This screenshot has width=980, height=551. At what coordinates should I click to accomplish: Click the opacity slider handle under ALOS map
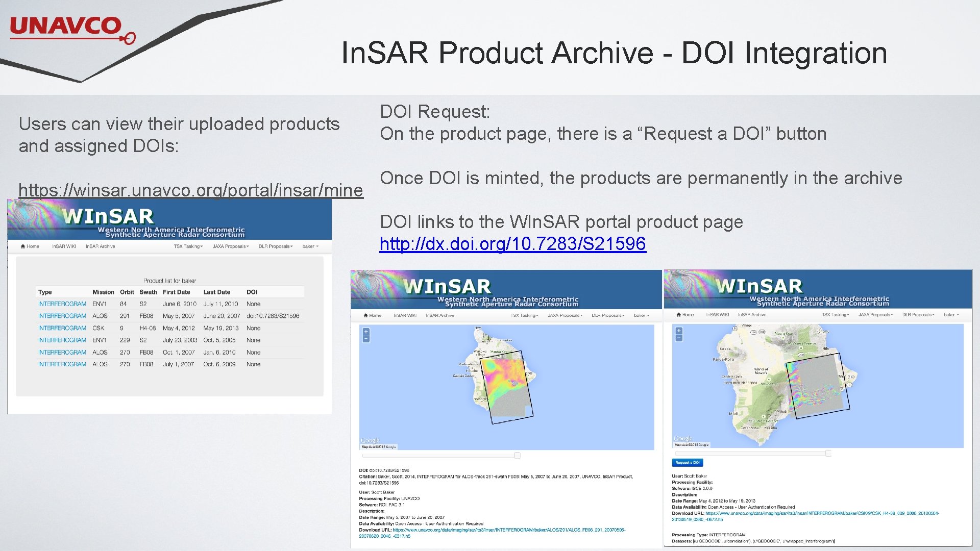tap(517, 455)
